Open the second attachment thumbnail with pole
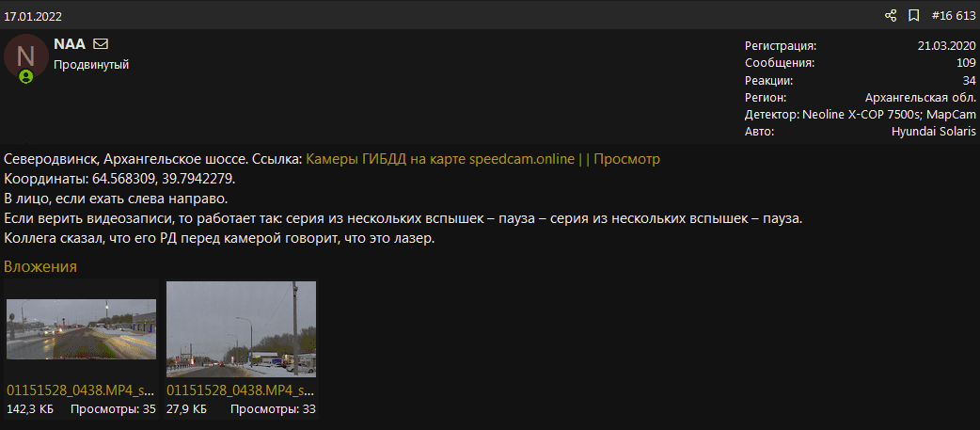The width and height of the screenshot is (980, 430). 242,329
